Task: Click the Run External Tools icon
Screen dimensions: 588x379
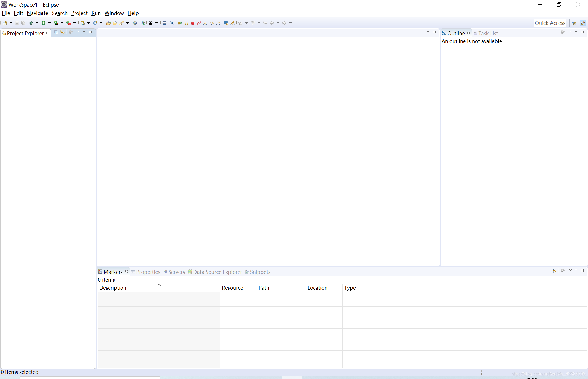Action: pyautogui.click(x=69, y=23)
